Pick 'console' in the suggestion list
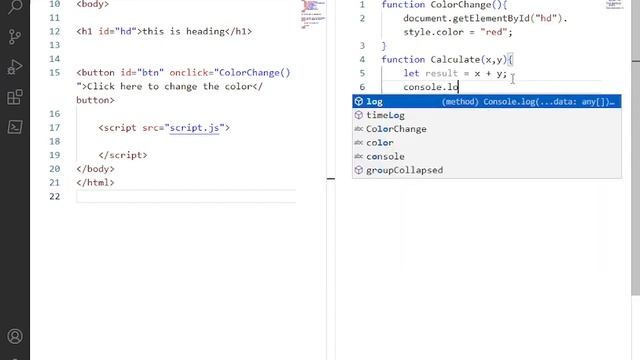 (x=487, y=157)
